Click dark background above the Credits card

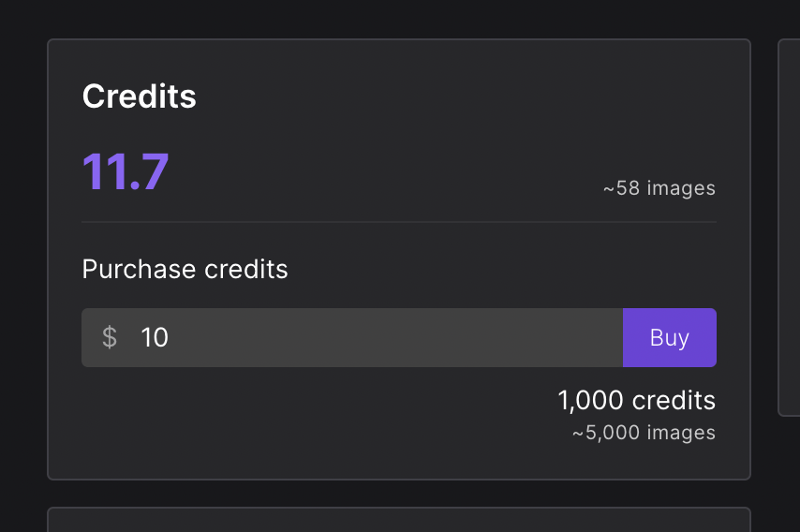[x=399, y=19]
